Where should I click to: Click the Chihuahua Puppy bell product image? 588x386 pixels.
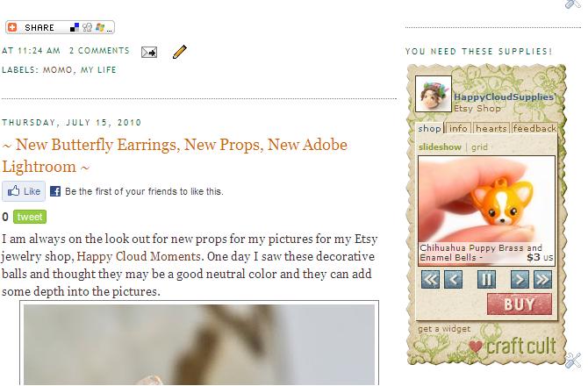click(x=486, y=199)
